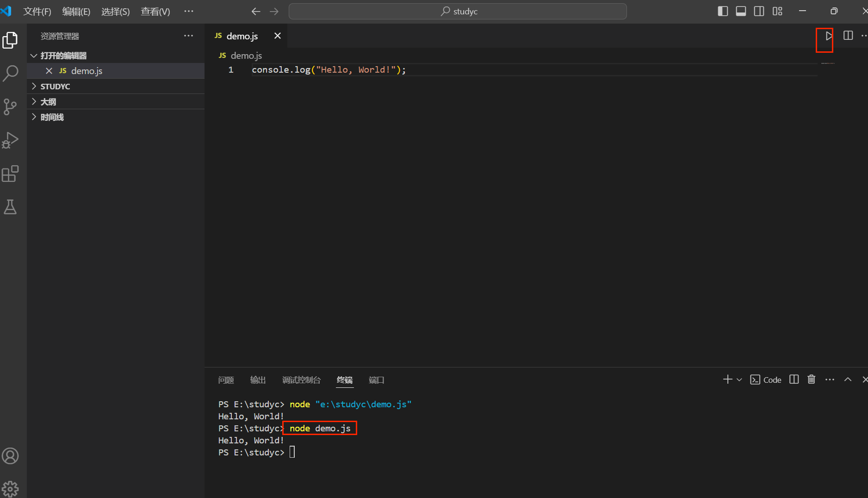
Task: Toggle the primary side bar visibility
Action: (723, 11)
